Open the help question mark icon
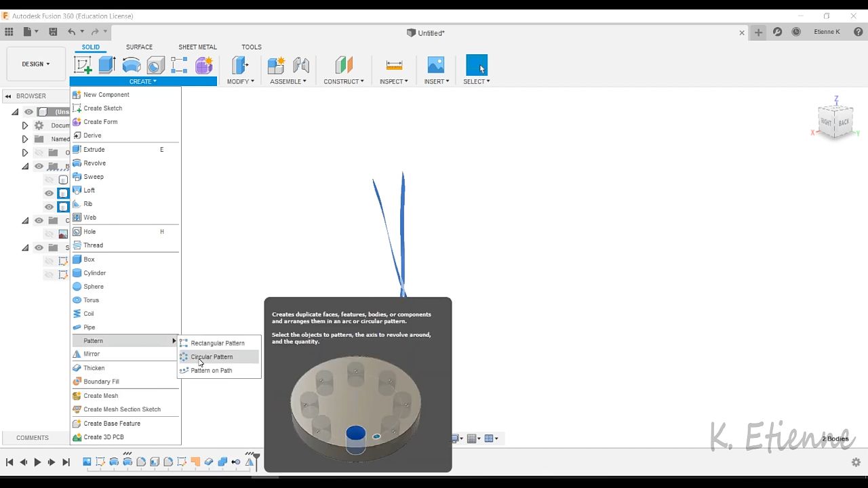 [x=859, y=32]
